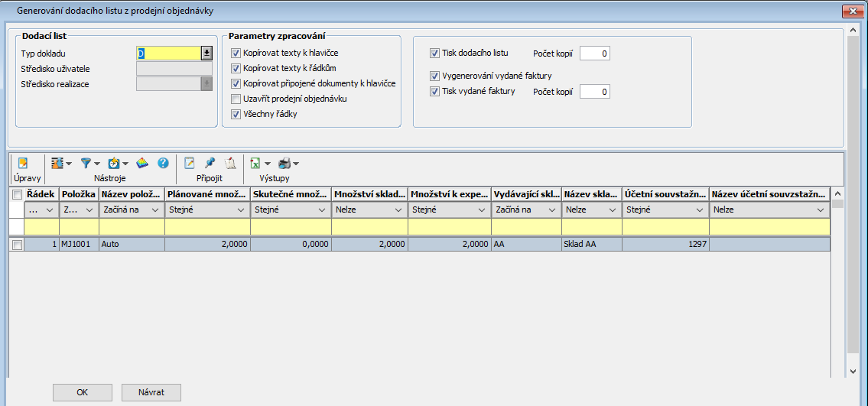
Task: Tick the checkbox for row 1 MJ1001
Action: (x=17, y=245)
